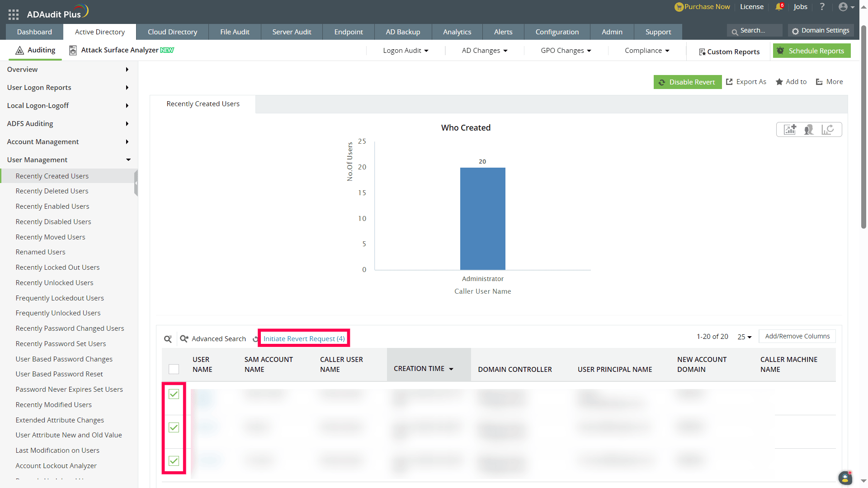
Task: Click the Disable Revert button
Action: click(687, 82)
